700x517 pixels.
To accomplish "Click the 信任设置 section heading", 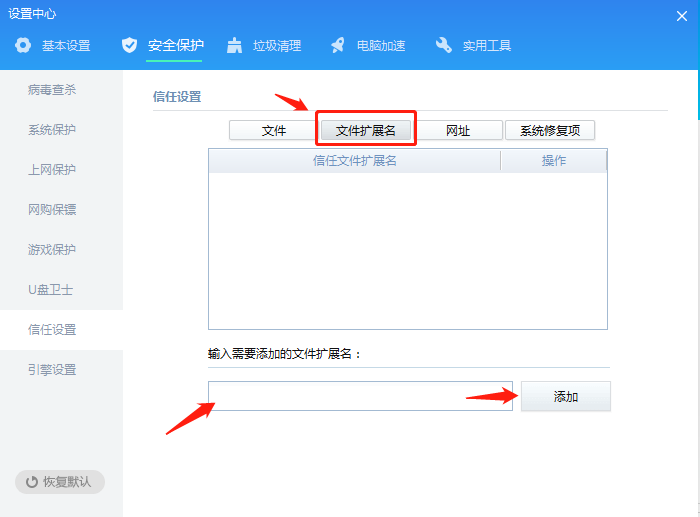I will coord(177,97).
